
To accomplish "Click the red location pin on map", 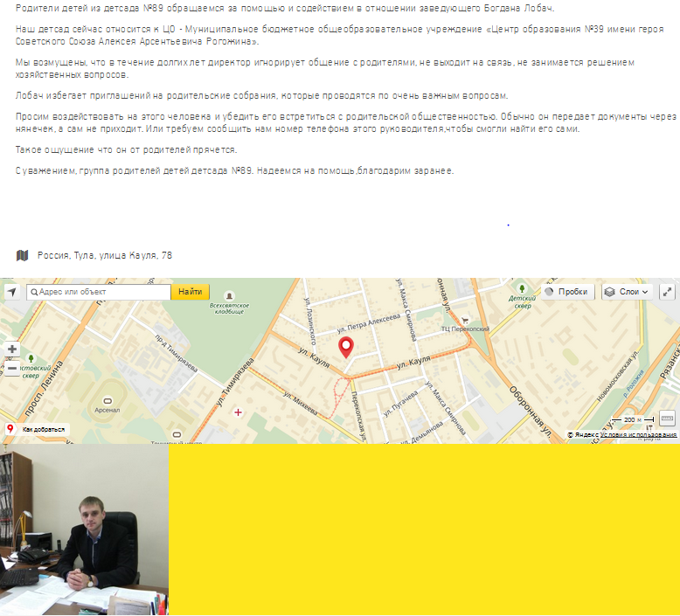I will tap(345, 347).
